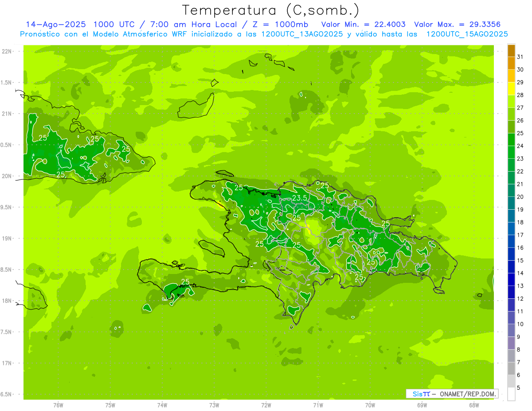Pick the grey swatch between 6 and 7
The image size is (532, 411).
point(511,369)
